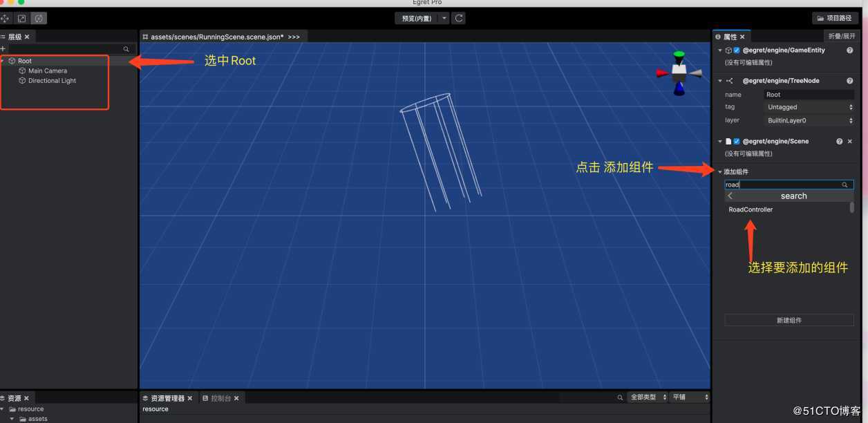Add a new entity with plus icon

3,49
